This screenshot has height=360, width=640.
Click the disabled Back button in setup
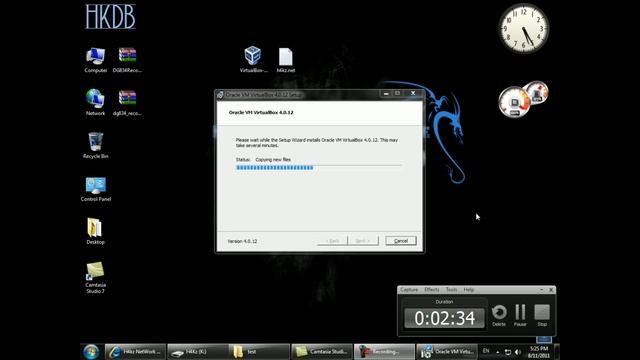coord(332,241)
